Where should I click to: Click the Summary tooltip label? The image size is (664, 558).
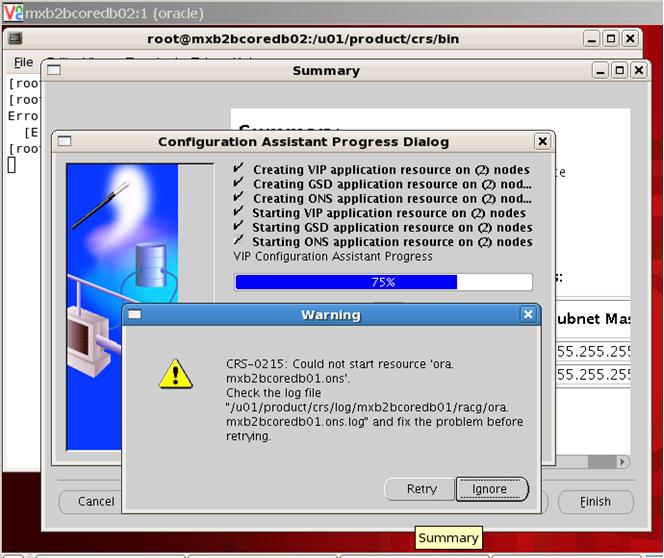coord(448,538)
